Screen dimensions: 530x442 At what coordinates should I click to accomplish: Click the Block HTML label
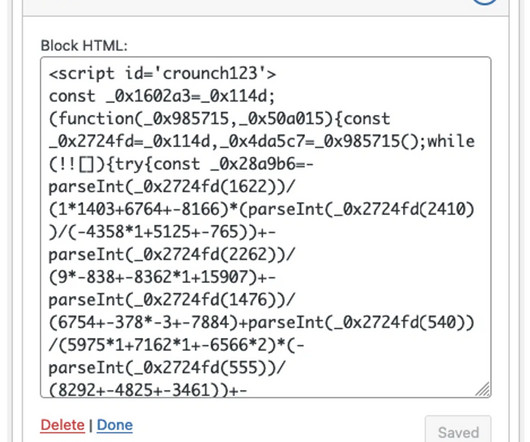click(x=84, y=46)
